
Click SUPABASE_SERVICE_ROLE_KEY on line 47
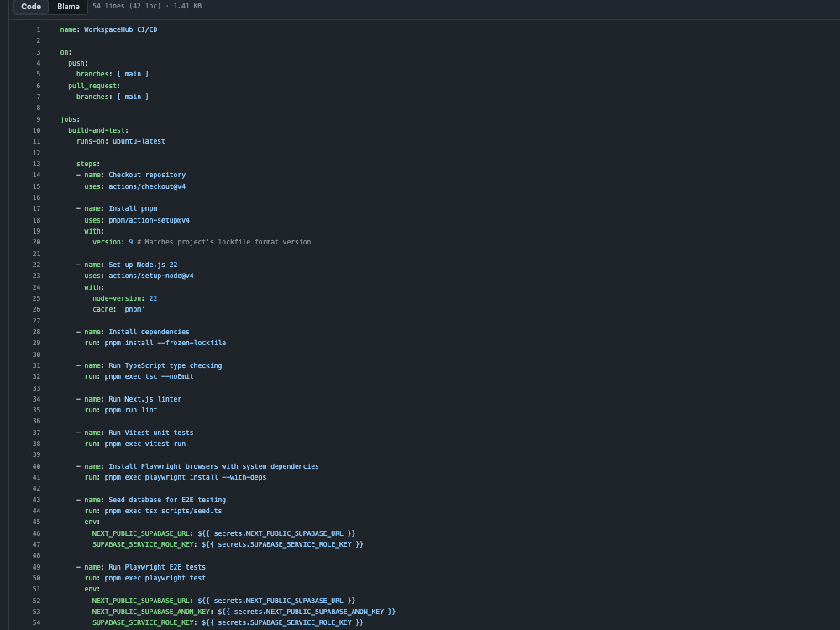(x=144, y=544)
